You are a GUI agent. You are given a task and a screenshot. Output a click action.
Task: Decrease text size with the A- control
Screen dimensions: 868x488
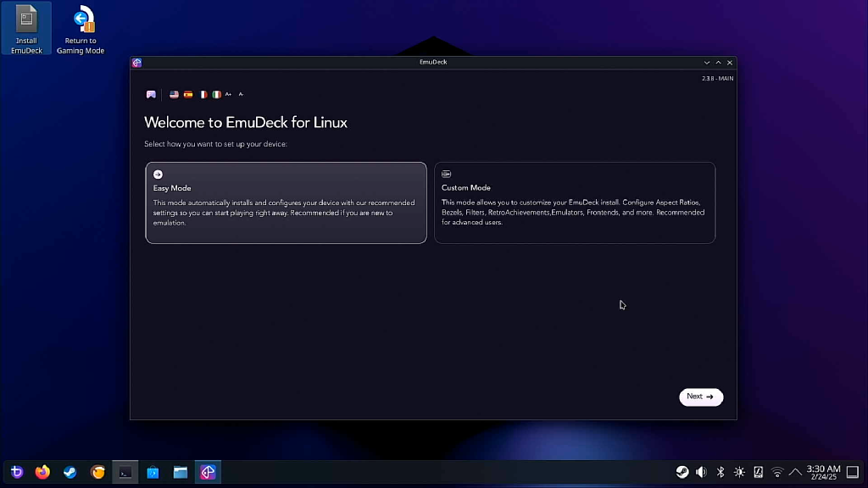pos(242,94)
